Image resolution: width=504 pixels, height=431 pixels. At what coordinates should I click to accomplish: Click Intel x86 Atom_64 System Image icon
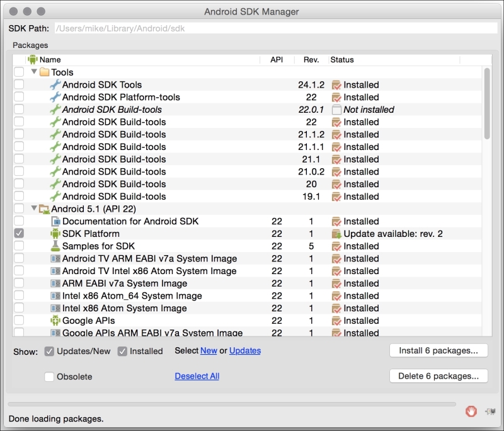coord(55,296)
